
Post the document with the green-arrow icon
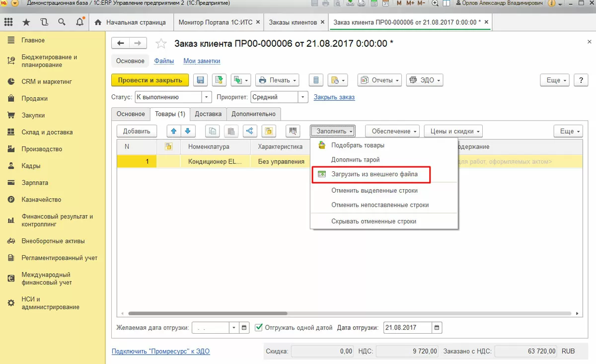click(219, 80)
